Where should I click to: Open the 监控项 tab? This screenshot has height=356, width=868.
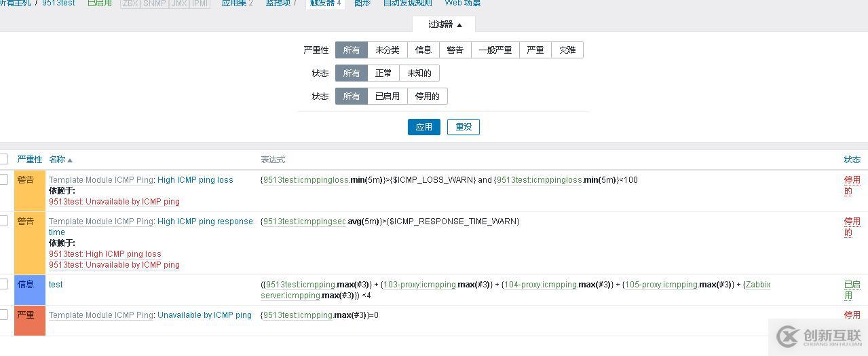click(x=281, y=3)
